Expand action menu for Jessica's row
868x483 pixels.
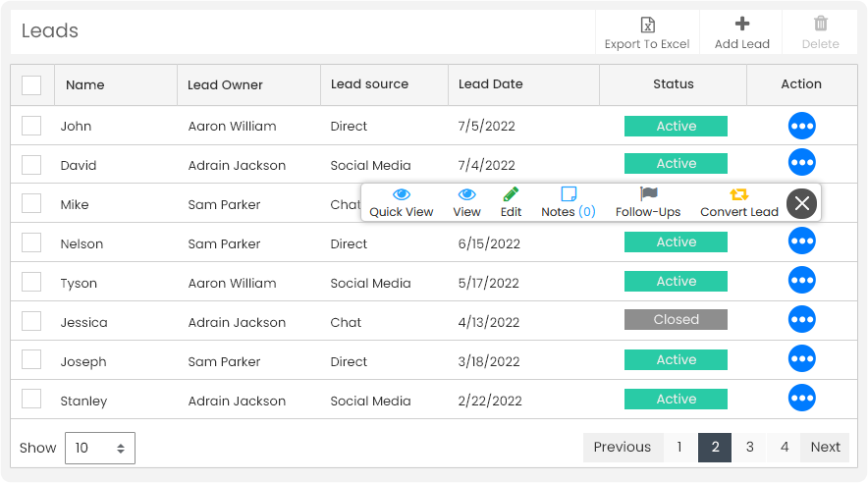coord(801,319)
